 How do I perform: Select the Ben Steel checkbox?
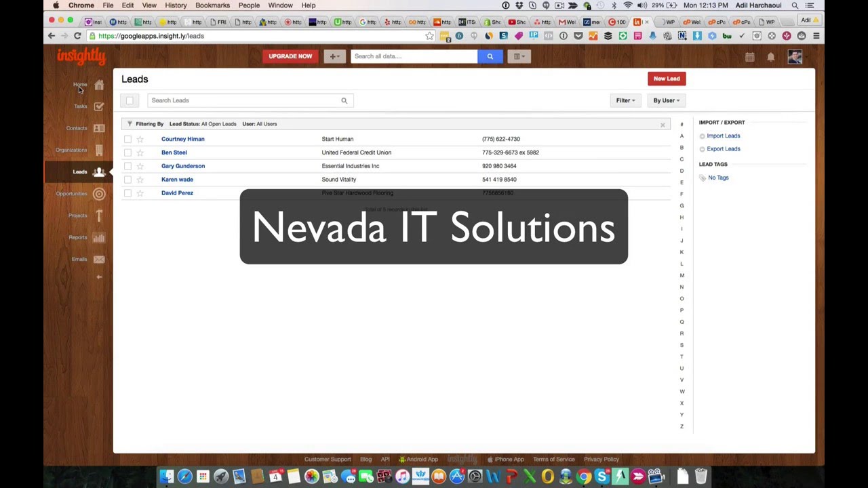point(127,152)
